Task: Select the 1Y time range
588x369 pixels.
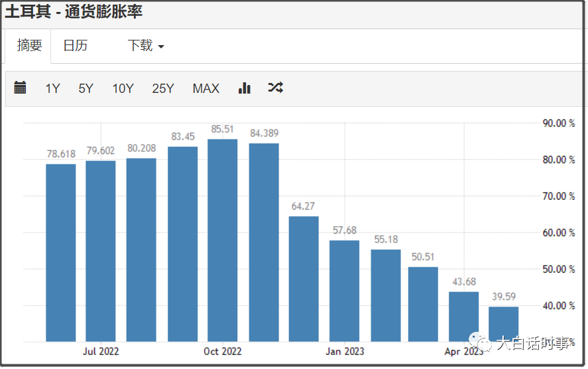Action: click(52, 88)
